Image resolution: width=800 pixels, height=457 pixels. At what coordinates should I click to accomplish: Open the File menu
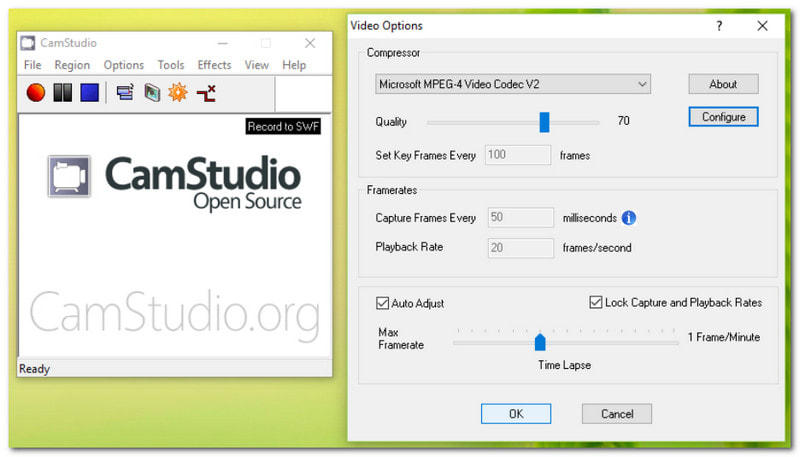33,65
